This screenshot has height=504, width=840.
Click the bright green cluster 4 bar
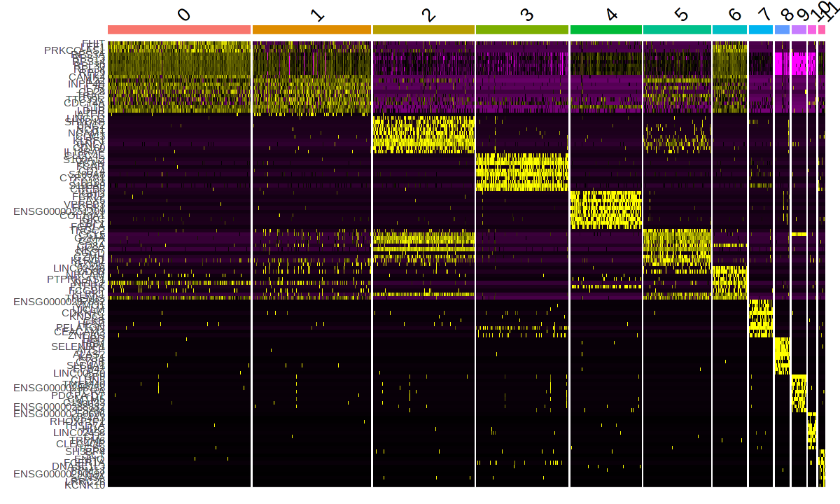(606, 29)
